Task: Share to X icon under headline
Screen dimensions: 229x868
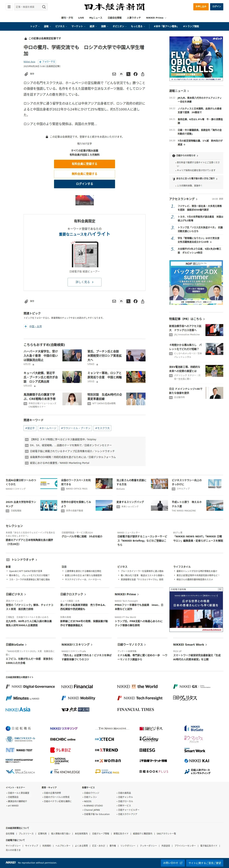Action: [x=128, y=74]
